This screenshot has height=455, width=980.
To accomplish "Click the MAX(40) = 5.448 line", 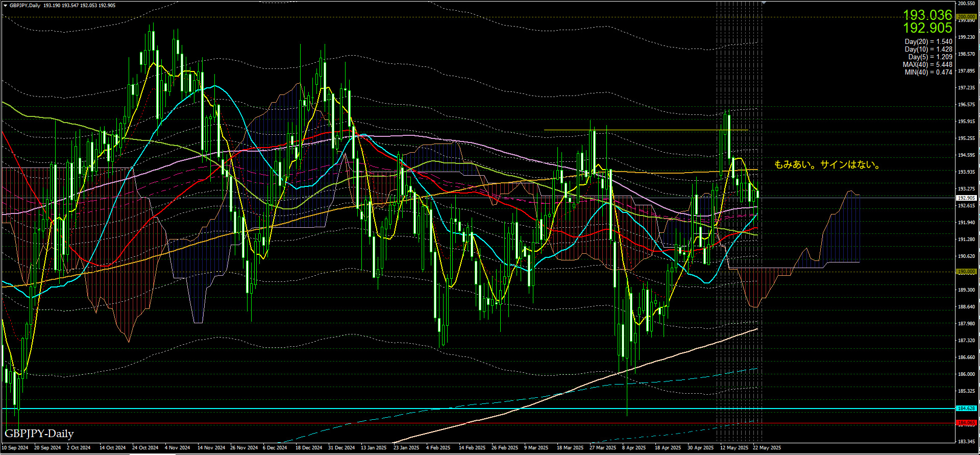I will (x=927, y=65).
